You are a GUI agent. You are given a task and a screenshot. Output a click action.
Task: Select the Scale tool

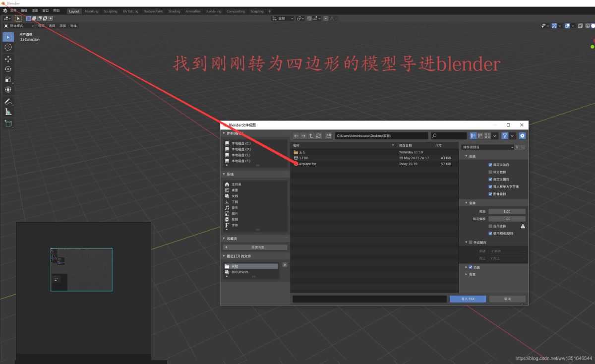(8, 79)
